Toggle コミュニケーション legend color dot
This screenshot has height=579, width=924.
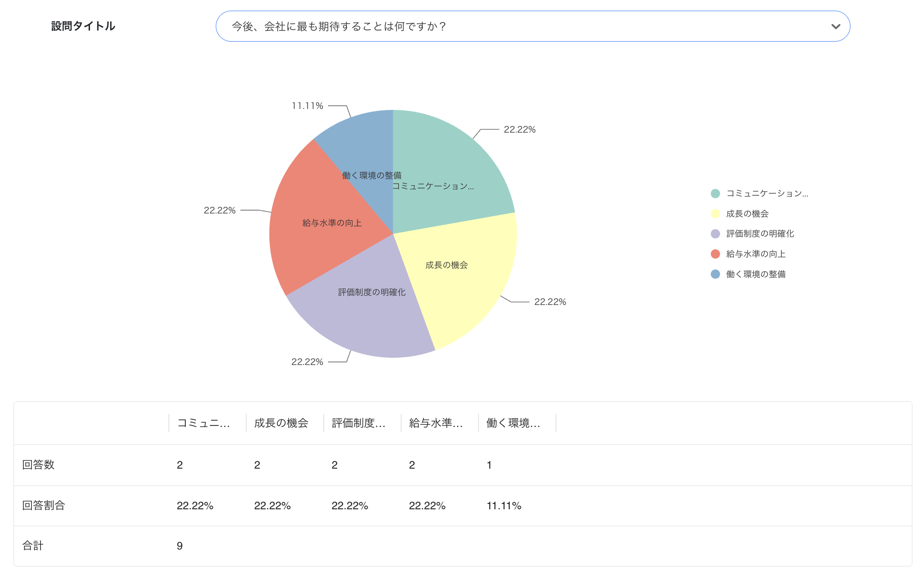pos(715,194)
